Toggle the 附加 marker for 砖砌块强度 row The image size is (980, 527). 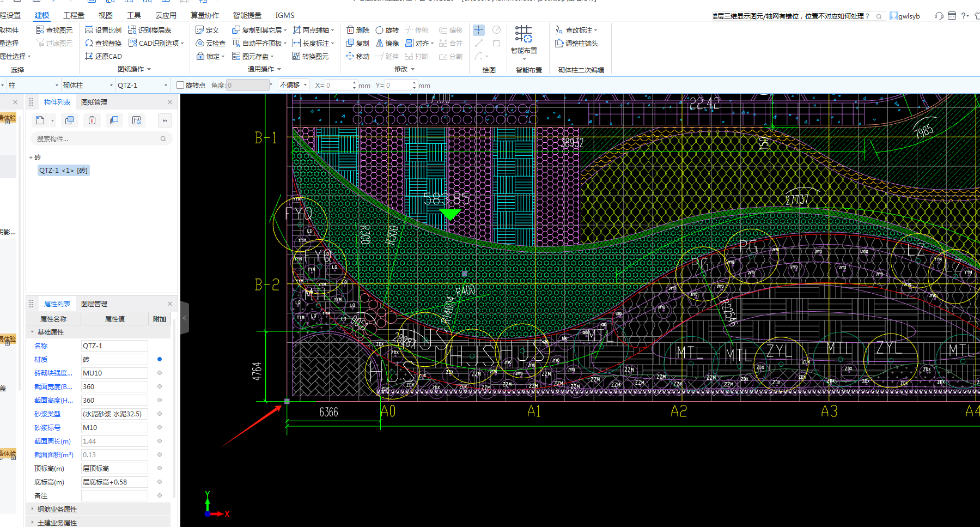click(160, 373)
